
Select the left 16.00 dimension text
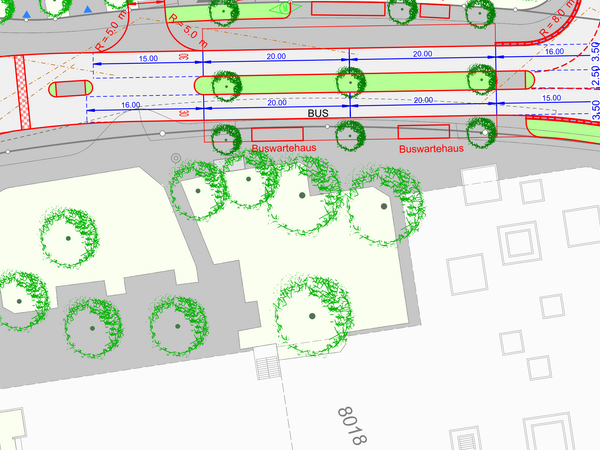coord(128,104)
